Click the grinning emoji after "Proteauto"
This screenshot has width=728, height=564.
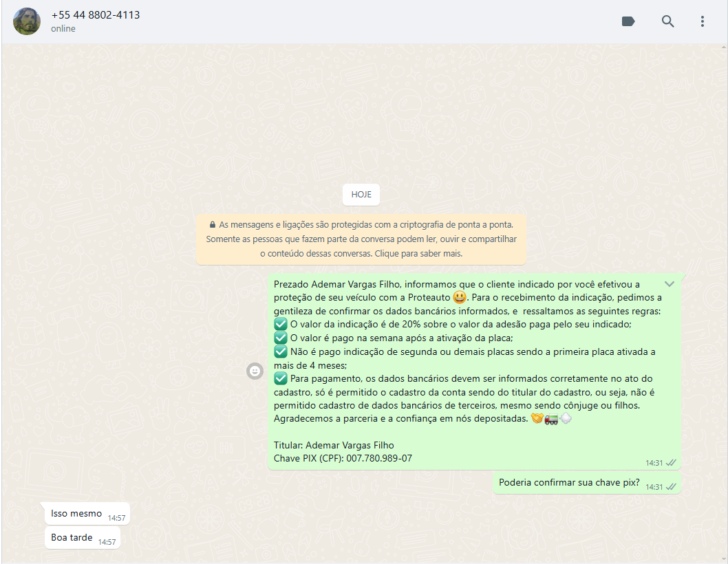[x=460, y=298]
